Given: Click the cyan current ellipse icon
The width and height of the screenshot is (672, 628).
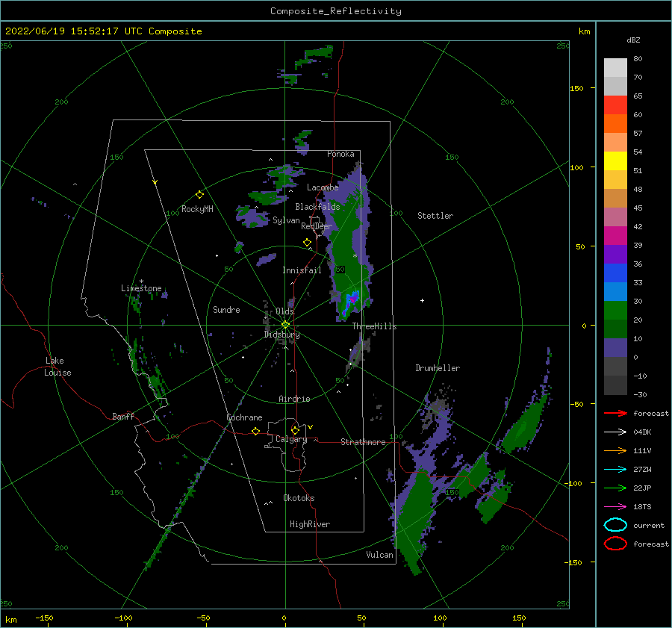Looking at the screenshot, I should (x=615, y=525).
